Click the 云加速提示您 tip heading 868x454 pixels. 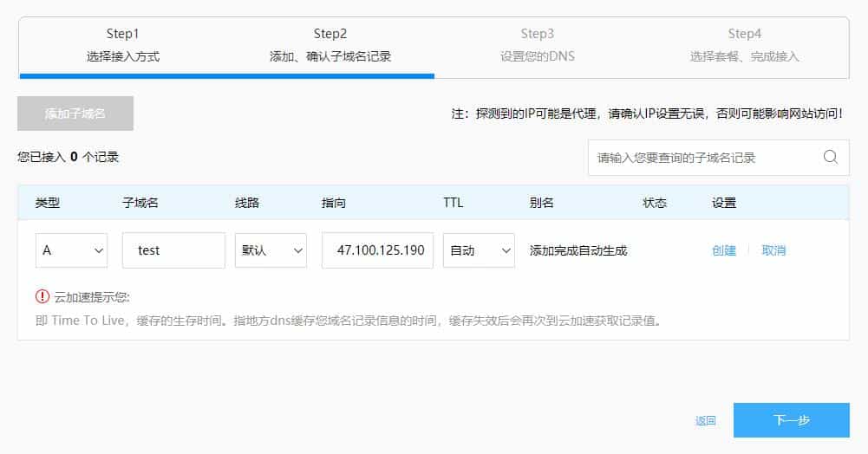point(91,297)
